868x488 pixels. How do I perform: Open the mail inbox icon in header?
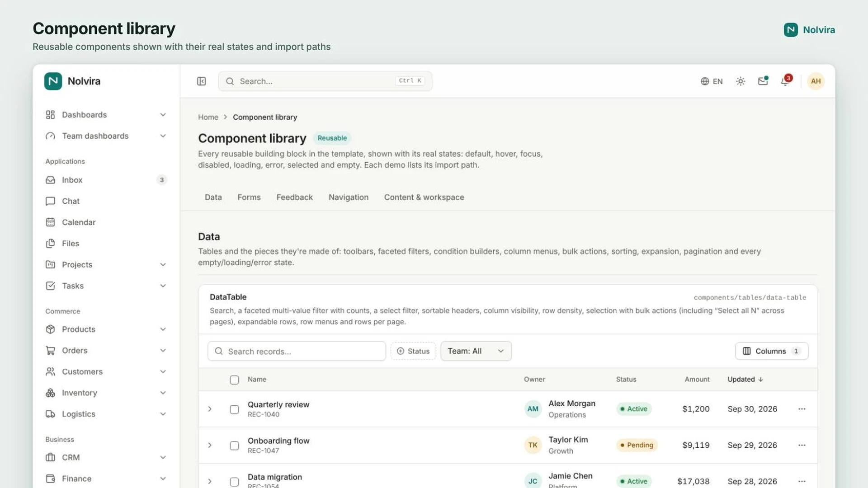(763, 81)
